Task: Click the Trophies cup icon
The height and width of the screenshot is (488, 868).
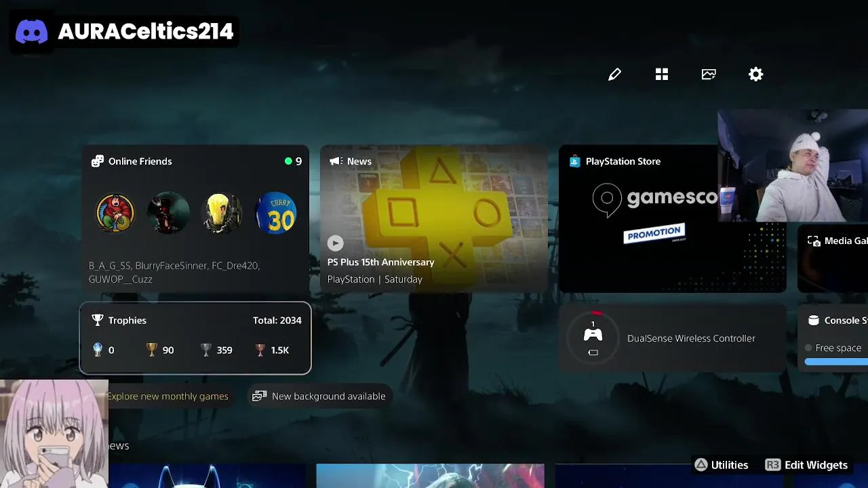Action: point(98,320)
